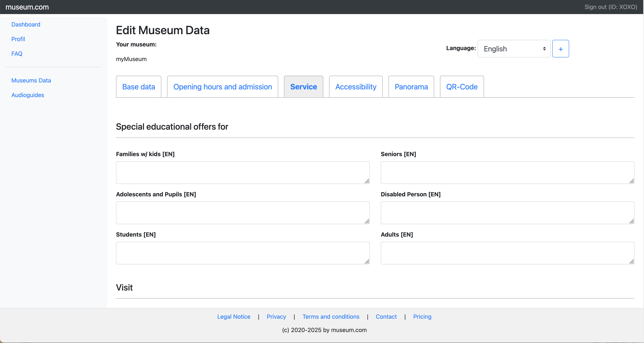Image resolution: width=644 pixels, height=343 pixels.
Task: Click the plus add-language button
Action: click(x=560, y=49)
